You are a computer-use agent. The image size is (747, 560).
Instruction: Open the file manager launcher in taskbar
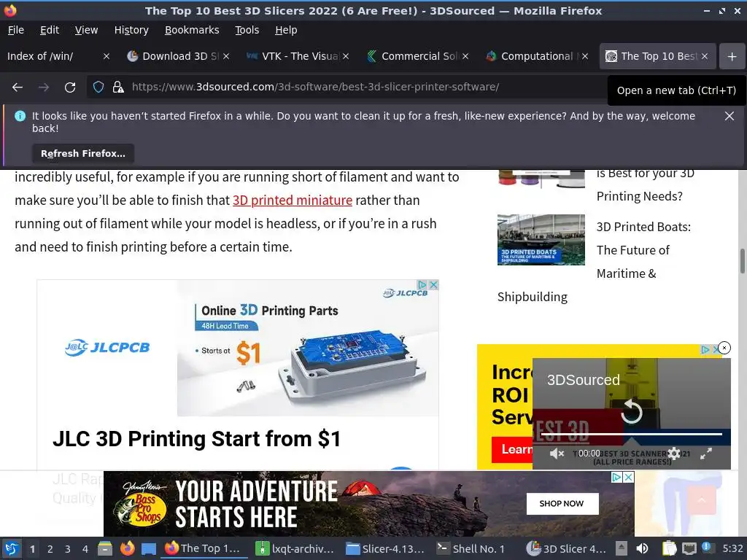[x=105, y=548]
